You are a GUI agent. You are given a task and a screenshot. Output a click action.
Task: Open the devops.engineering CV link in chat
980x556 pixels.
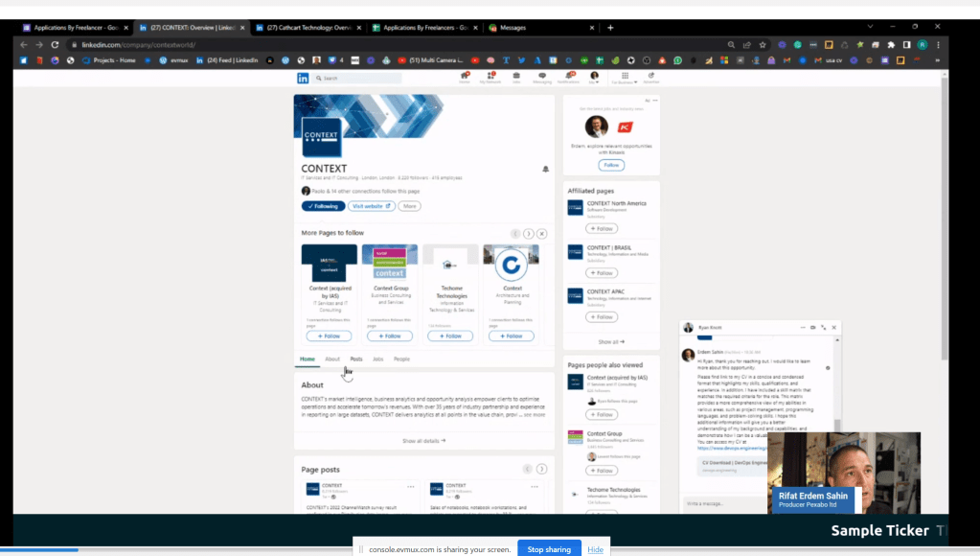[x=732, y=449]
